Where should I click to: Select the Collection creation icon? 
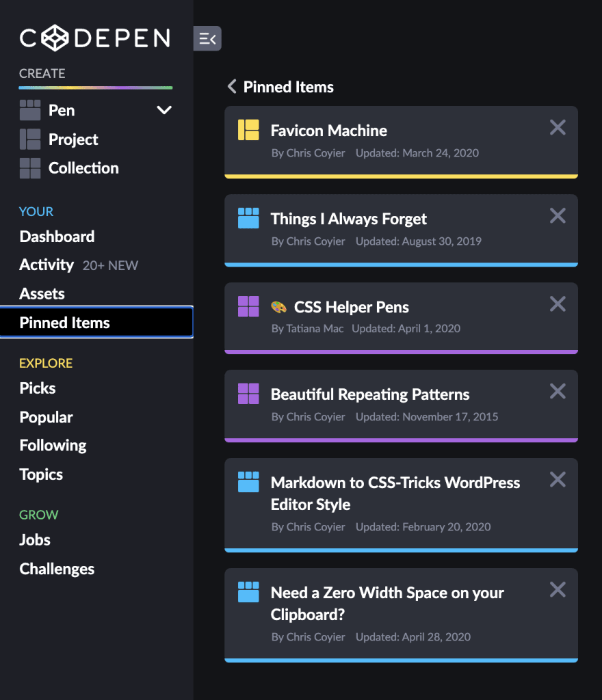tap(30, 167)
